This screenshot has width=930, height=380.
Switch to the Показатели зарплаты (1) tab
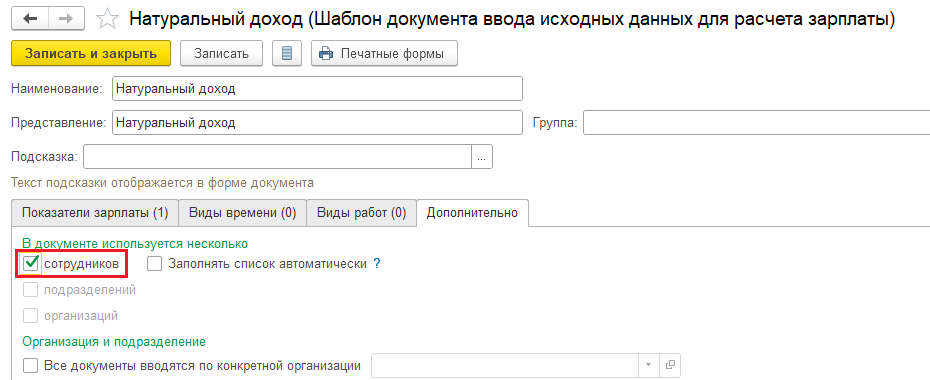[95, 213]
